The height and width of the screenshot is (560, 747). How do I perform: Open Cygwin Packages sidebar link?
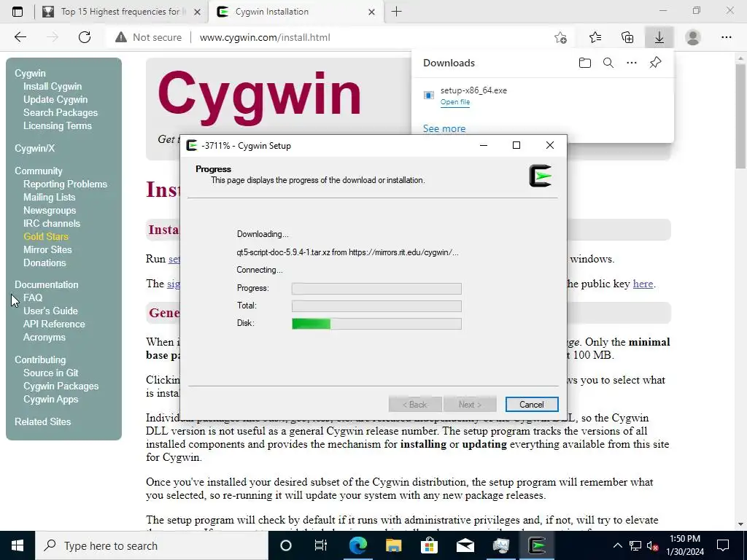coord(61,386)
